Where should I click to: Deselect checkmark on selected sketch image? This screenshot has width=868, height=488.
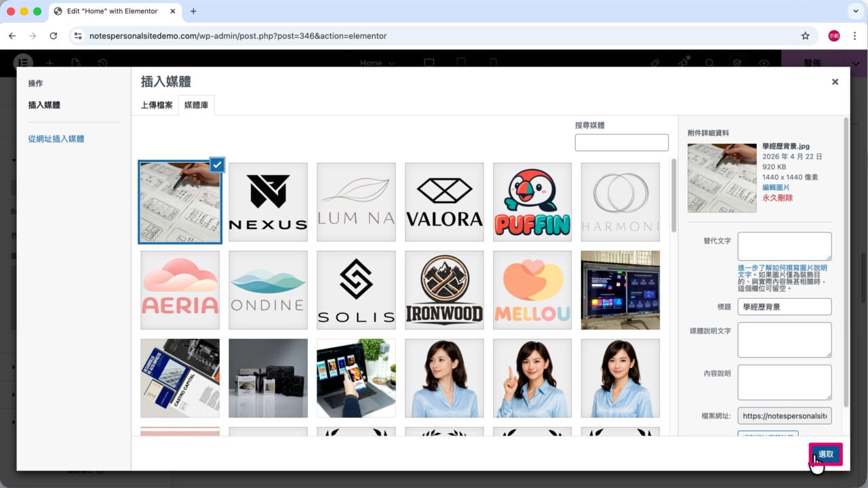pos(217,165)
